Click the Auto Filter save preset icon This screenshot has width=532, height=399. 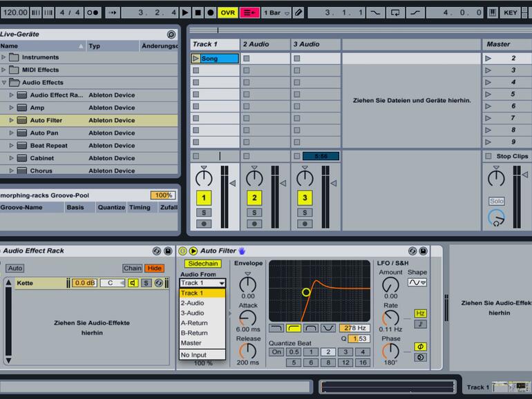pyautogui.click(x=423, y=251)
